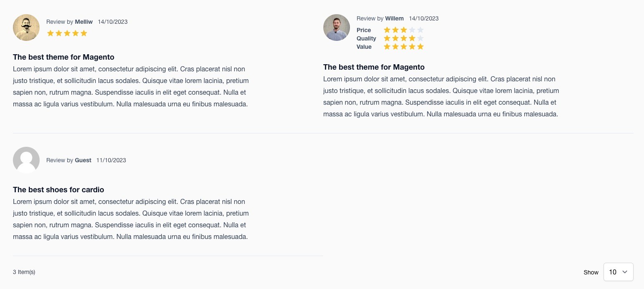The width and height of the screenshot is (644, 289).
Task: Click the fifth star in Value rating
Action: pyautogui.click(x=420, y=47)
